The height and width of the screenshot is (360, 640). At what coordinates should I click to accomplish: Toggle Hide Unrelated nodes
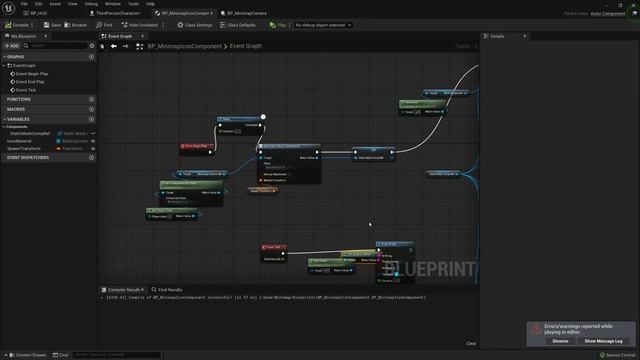pos(140,25)
